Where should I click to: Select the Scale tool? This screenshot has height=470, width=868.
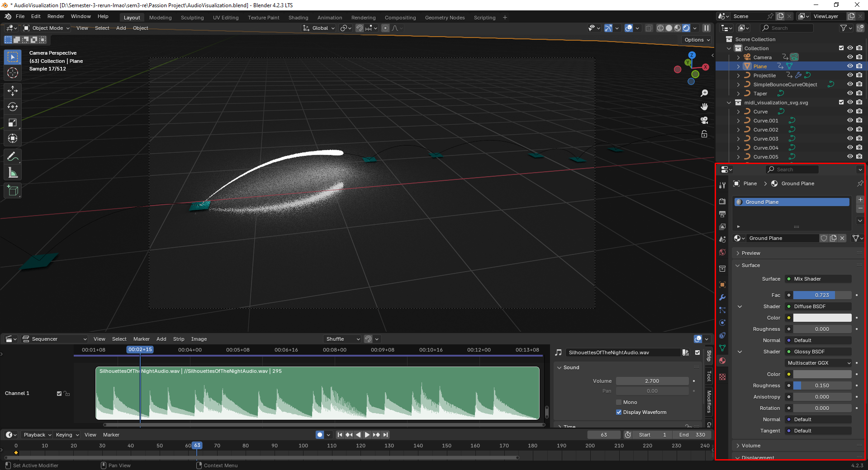point(13,122)
